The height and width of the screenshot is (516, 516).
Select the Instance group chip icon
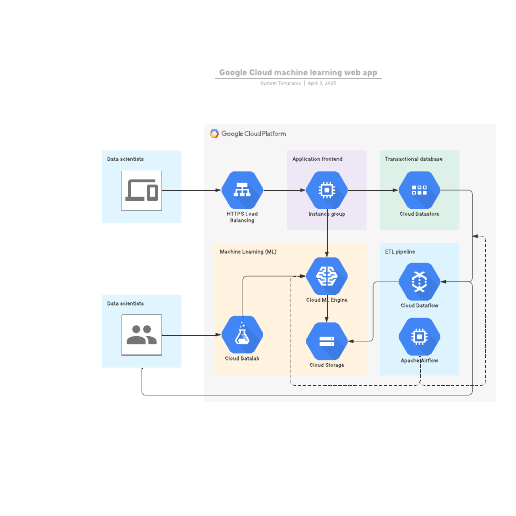click(327, 190)
